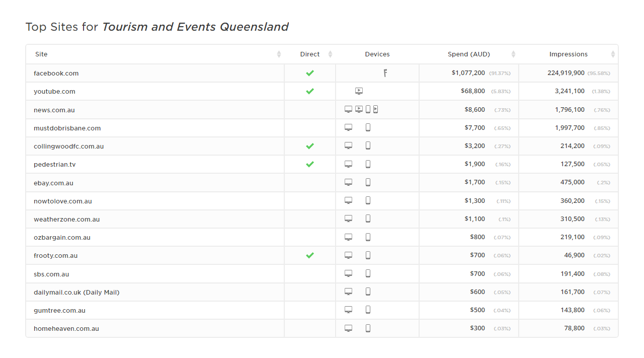The image size is (644, 358).
Task: Select the $8,600 spend for news.com.au
Action: (x=475, y=109)
